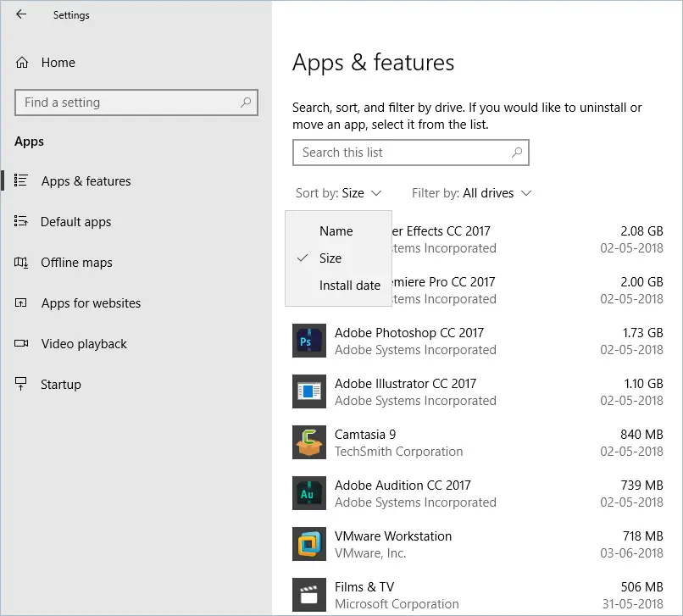Click the 31-05-2018 install date
Image resolution: width=683 pixels, height=616 pixels.
pos(632,604)
